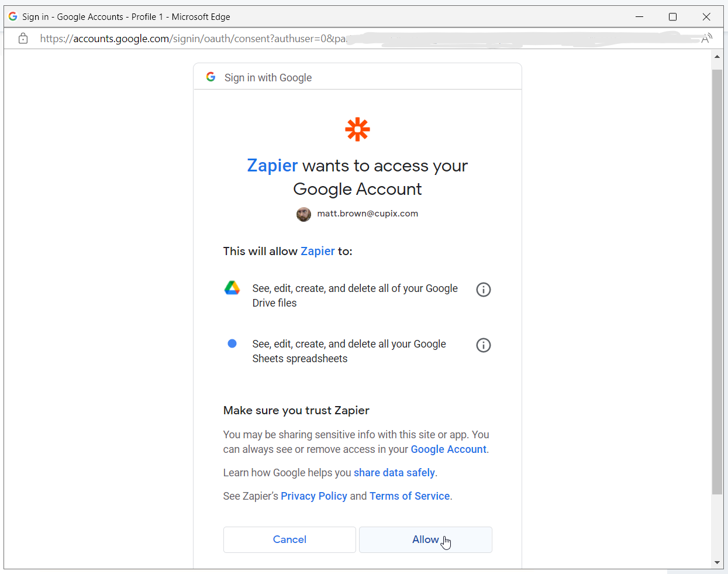Open Zapier's Privacy Policy link
Screen dimensions: 728x574
(314, 496)
